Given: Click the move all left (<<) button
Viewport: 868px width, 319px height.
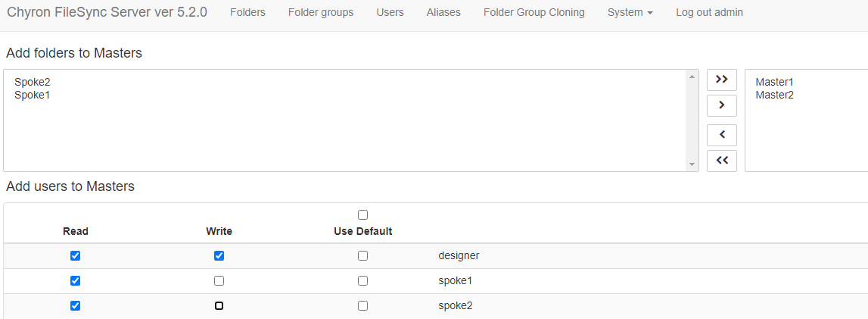Looking at the screenshot, I should (721, 161).
